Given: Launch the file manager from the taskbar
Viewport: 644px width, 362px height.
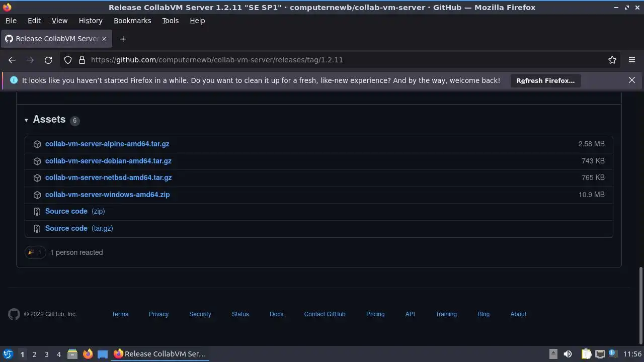Looking at the screenshot, I should [x=72, y=354].
